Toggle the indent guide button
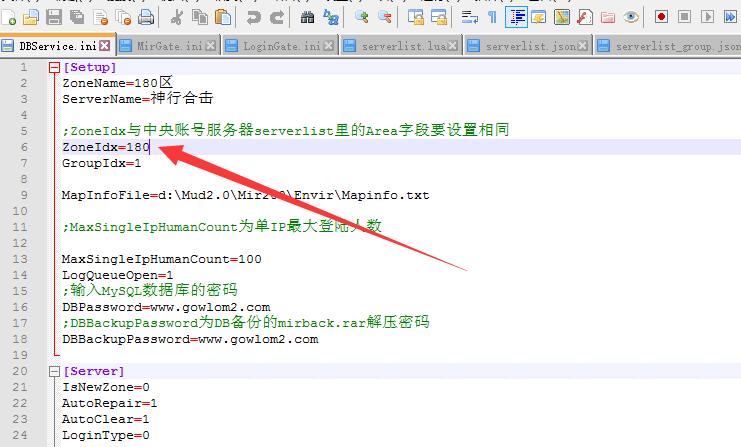741x447 pixels. pyautogui.click(x=517, y=17)
